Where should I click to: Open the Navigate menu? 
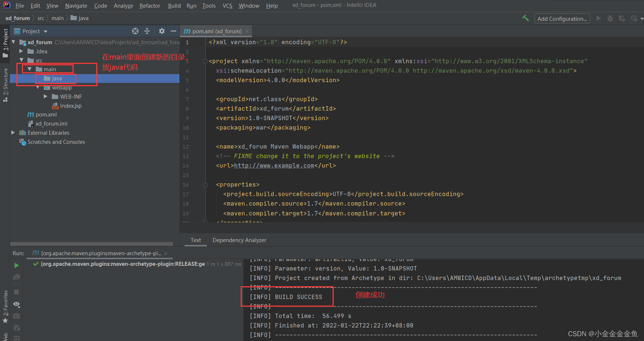coord(76,6)
